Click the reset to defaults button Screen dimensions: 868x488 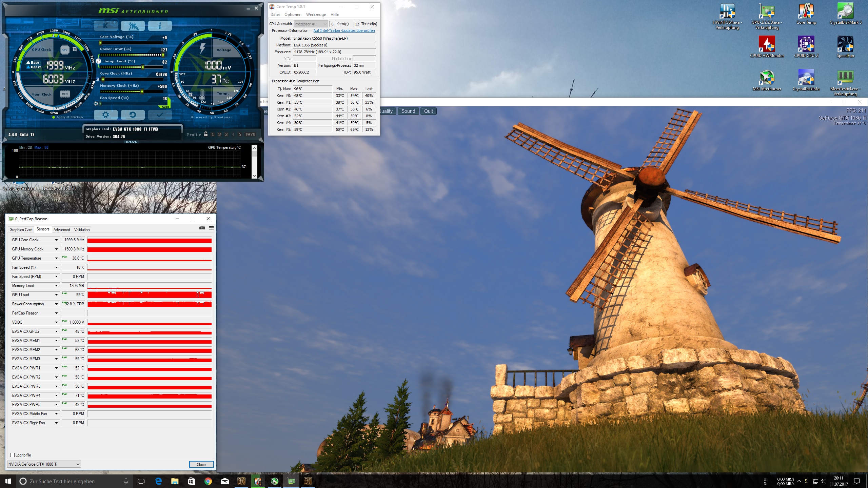click(133, 115)
